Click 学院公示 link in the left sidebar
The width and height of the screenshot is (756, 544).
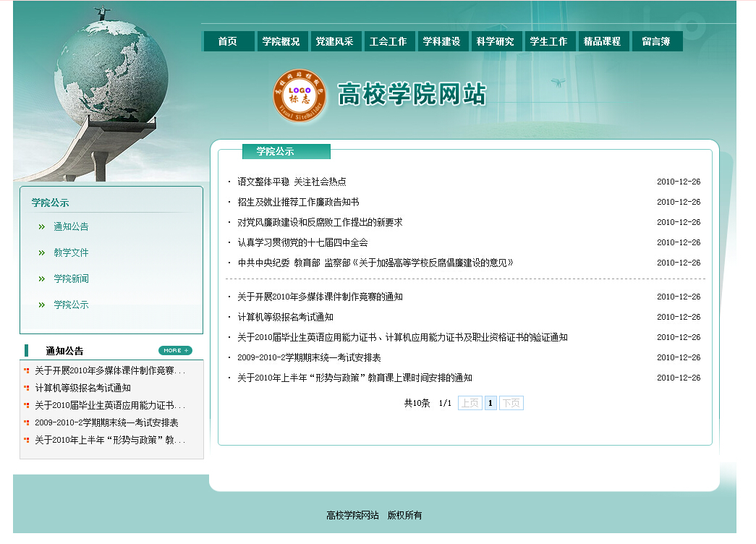71,305
